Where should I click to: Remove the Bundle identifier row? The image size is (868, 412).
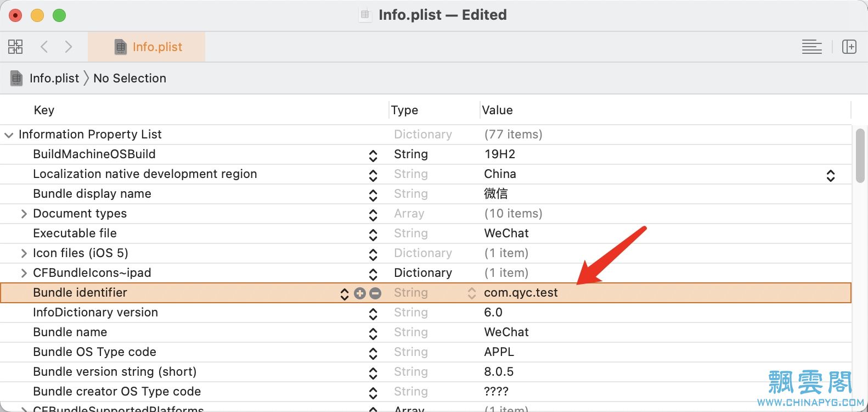pyautogui.click(x=375, y=293)
